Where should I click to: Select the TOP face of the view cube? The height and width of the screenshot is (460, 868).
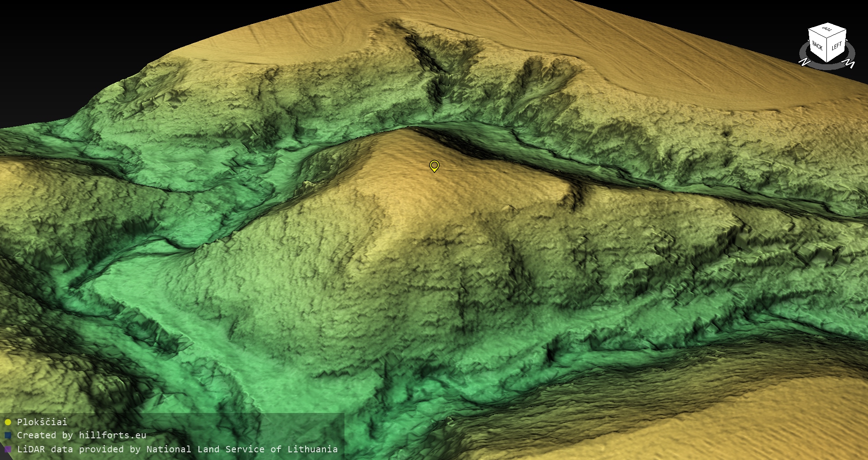(828, 29)
